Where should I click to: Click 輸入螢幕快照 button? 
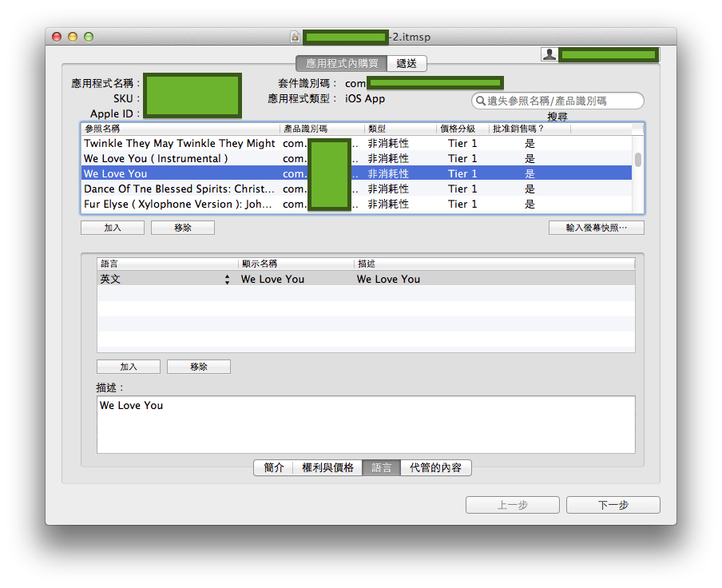[596, 228]
